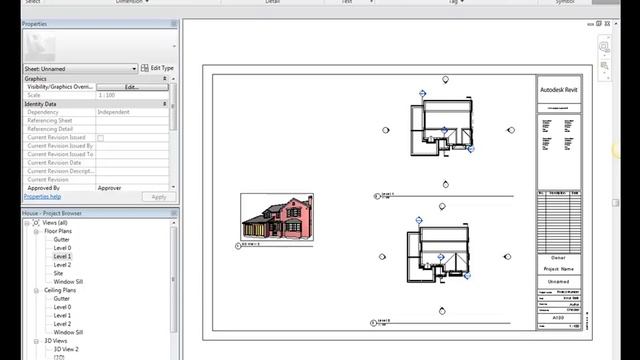The width and height of the screenshot is (640, 360).
Task: Click the Visibility/Graphics Edit... button
Action: pyautogui.click(x=132, y=87)
